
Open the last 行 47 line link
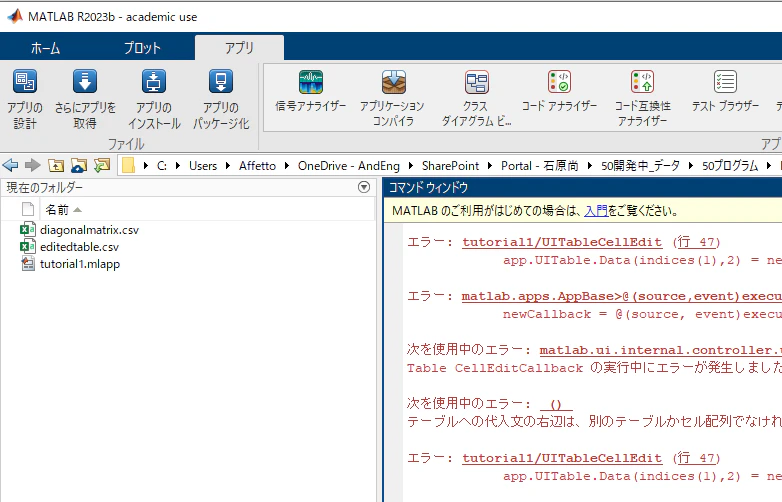click(696, 458)
